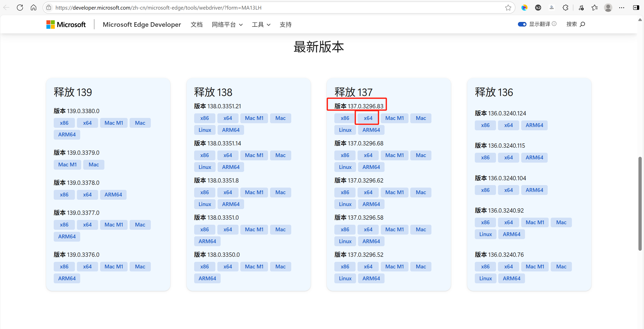Open the Favorites list icon
The image size is (644, 329).
(x=595, y=8)
